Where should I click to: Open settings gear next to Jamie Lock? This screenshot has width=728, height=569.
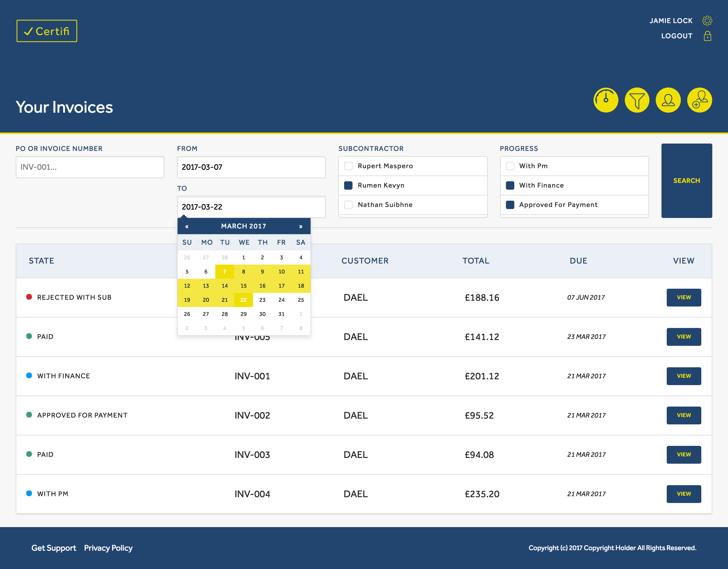(707, 21)
